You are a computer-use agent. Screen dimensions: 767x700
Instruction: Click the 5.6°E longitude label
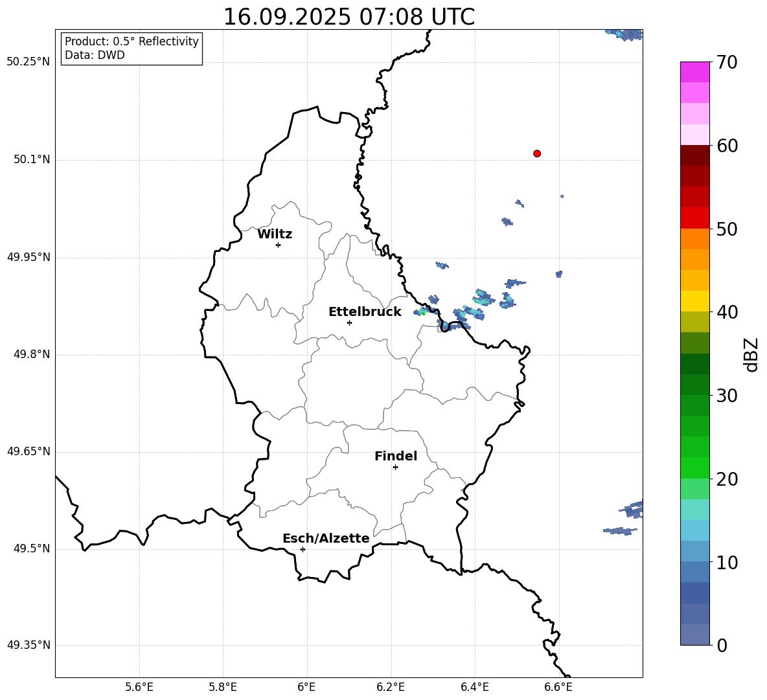coord(139,687)
